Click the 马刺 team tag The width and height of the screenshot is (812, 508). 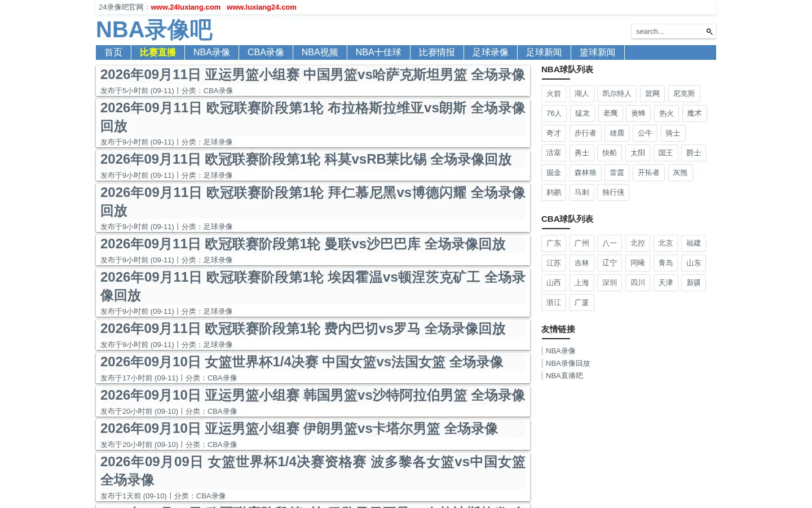coord(582,192)
